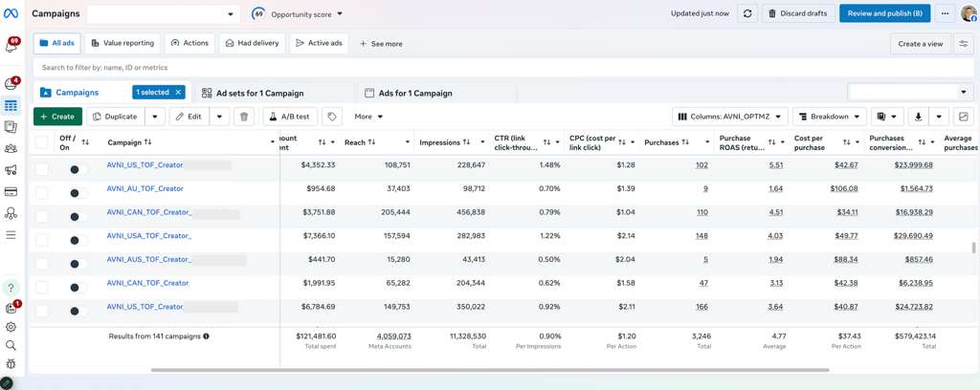Open the account overview gauge icon
The width and height of the screenshot is (980, 390).
pos(11,84)
